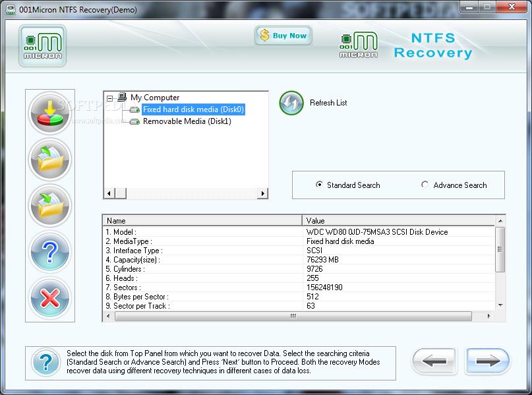This screenshot has height=395, width=532.
Task: Select Fixed hard disk media (Disk0)
Action: [x=193, y=109]
